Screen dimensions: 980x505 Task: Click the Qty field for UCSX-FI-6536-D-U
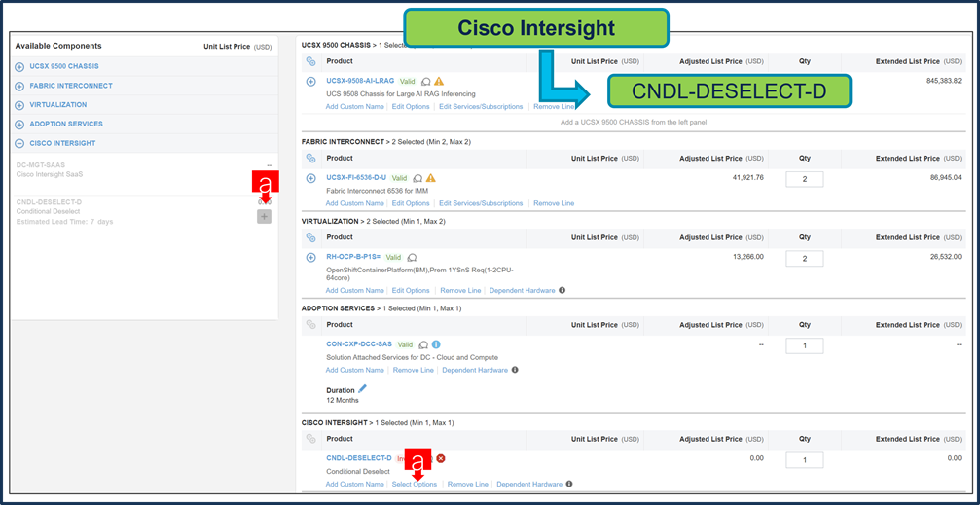(x=805, y=179)
